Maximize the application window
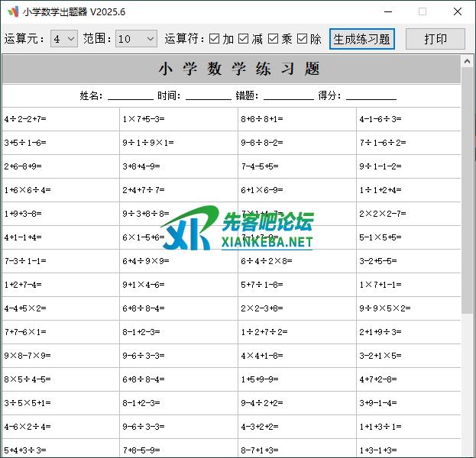This screenshot has width=476, height=458. (423, 12)
